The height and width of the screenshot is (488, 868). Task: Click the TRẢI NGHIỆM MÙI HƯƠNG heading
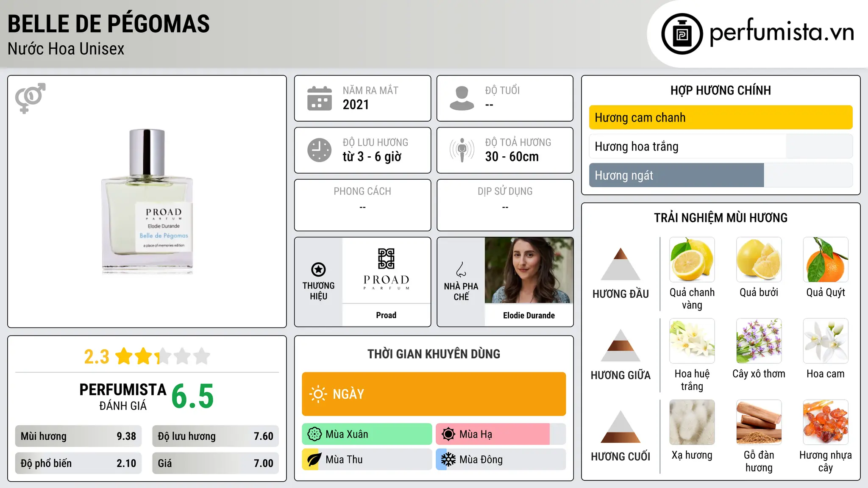point(721,218)
